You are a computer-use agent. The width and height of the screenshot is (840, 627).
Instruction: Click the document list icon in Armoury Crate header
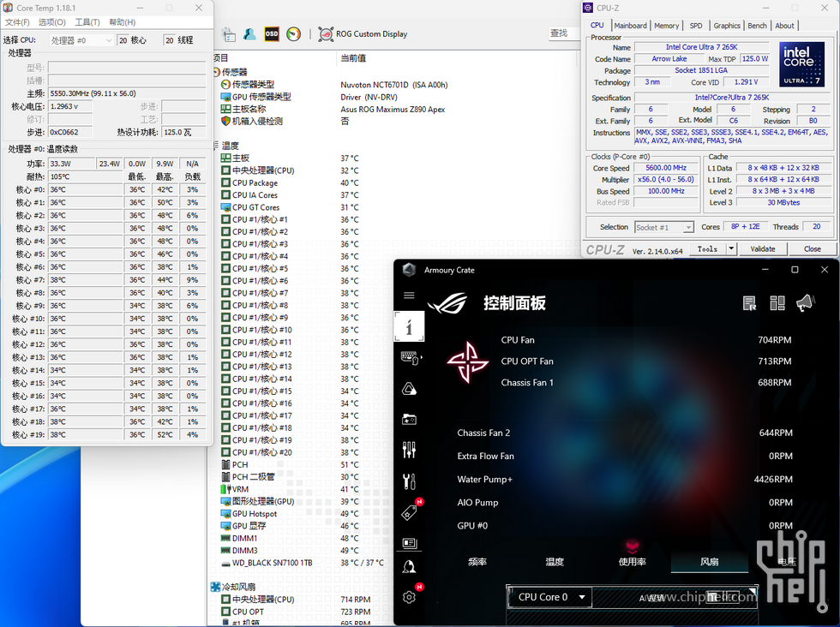tap(749, 303)
